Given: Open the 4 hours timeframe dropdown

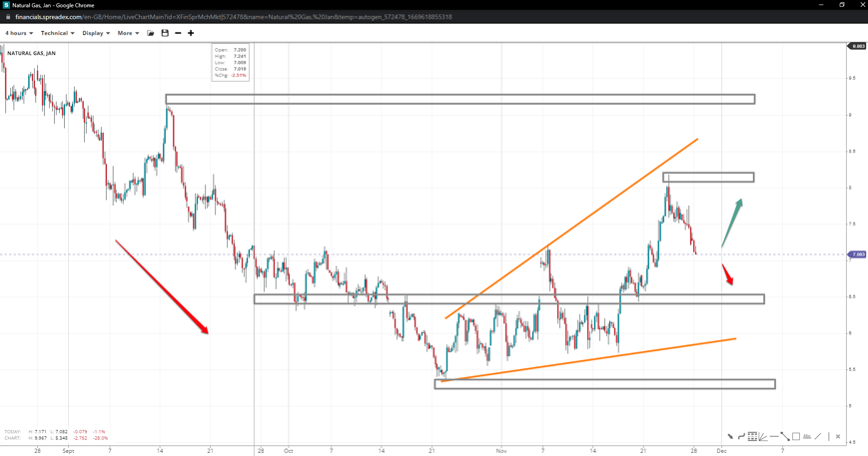Looking at the screenshot, I should (19, 33).
